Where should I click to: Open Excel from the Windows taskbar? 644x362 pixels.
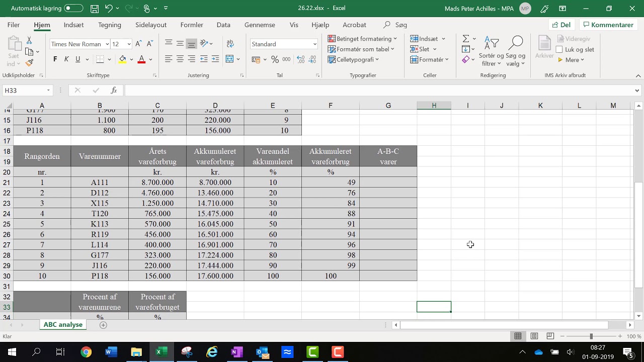click(x=162, y=352)
